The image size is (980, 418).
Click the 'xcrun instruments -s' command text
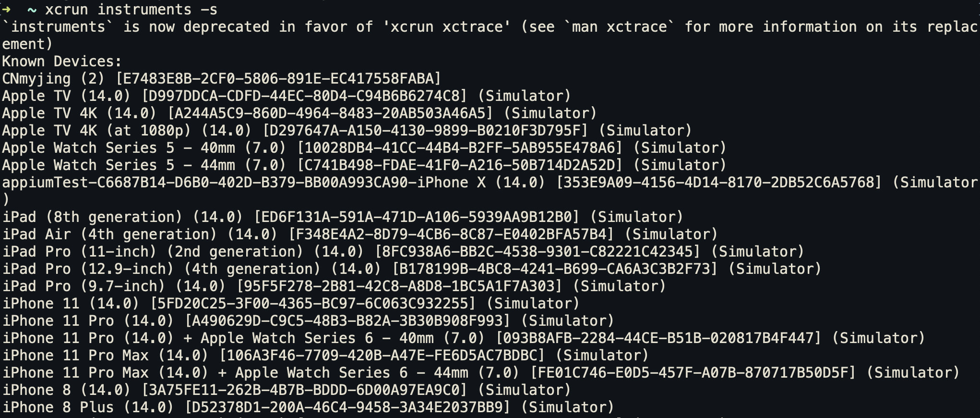click(131, 10)
